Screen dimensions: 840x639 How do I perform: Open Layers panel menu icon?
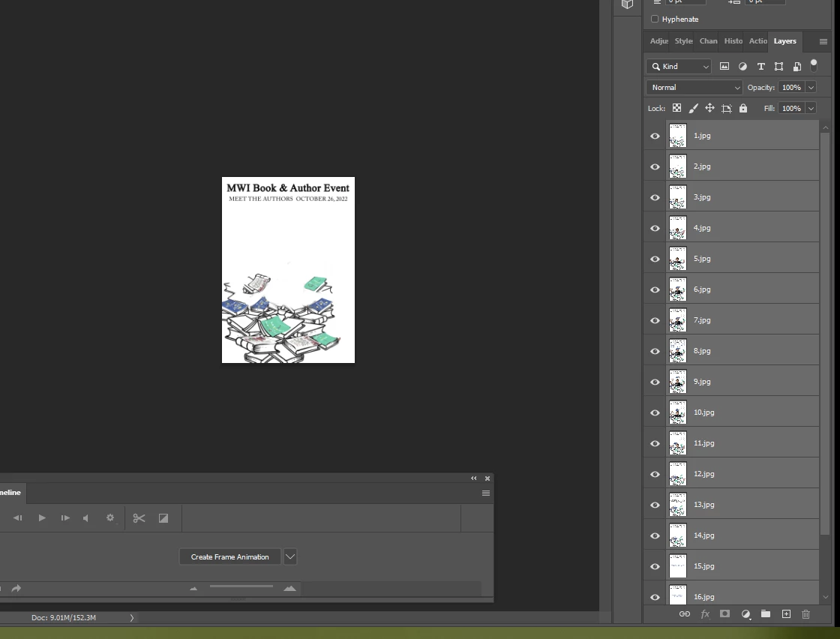(x=823, y=41)
